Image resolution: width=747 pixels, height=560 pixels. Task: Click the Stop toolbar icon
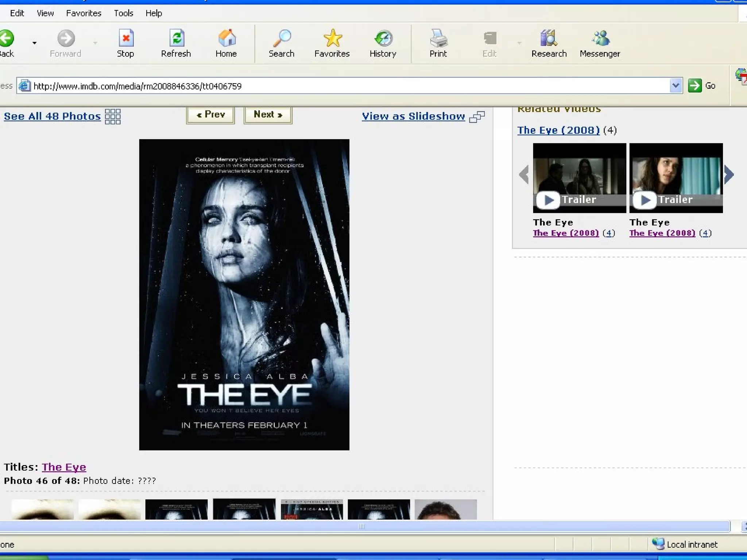(x=125, y=39)
